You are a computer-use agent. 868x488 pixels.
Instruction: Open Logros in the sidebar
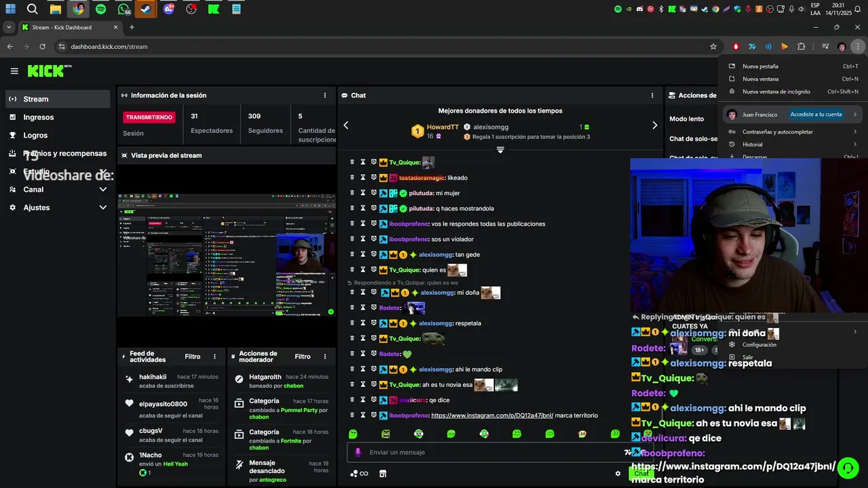coord(58,136)
